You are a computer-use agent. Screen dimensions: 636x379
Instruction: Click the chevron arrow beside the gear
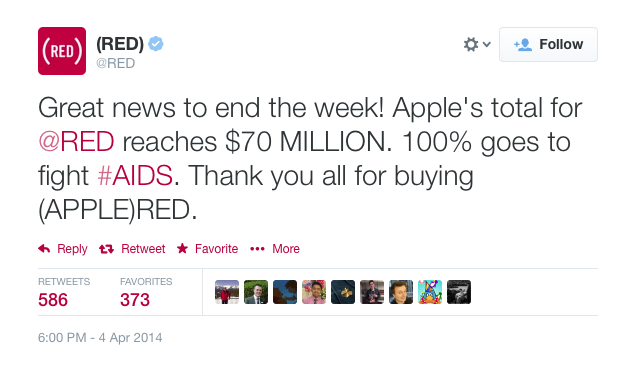pyautogui.click(x=487, y=44)
